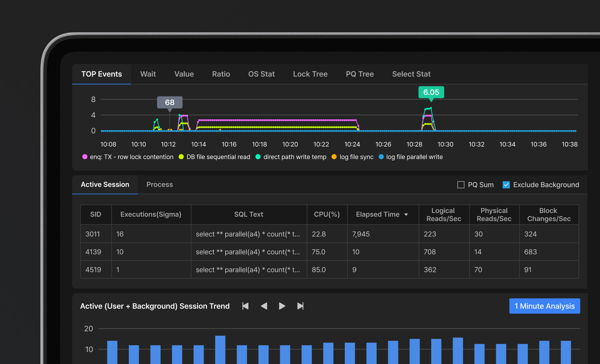The height and width of the screenshot is (364, 600).
Task: Sort by Elapsed Time arrow
Action: 406,215
